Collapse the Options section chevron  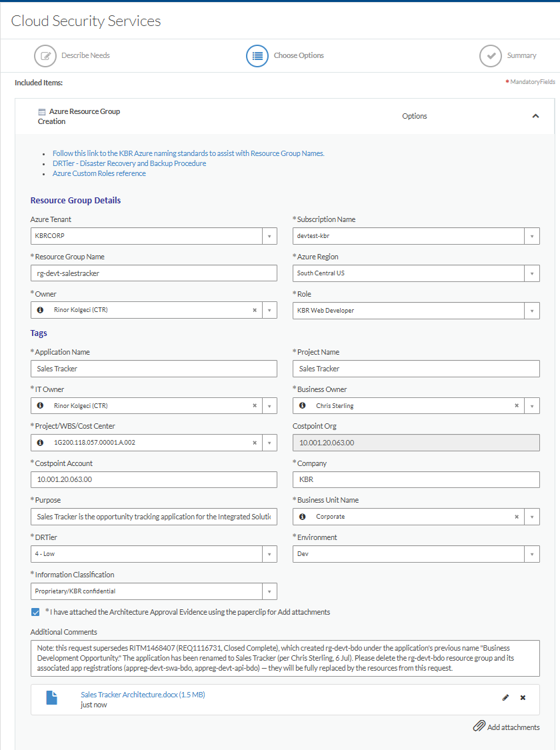pyautogui.click(x=535, y=116)
